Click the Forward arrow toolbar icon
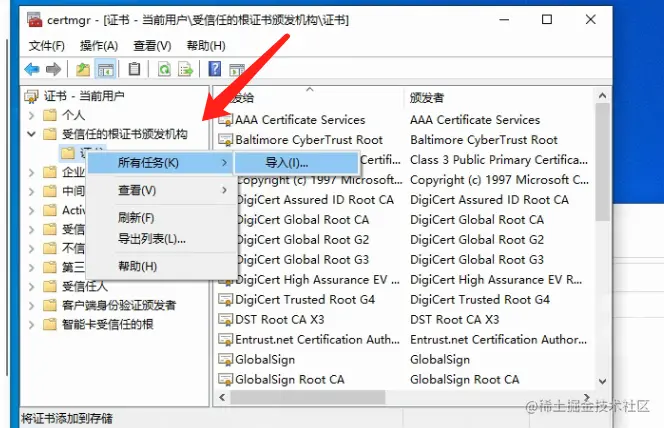Screen dimensions: 664x428 click(53, 69)
